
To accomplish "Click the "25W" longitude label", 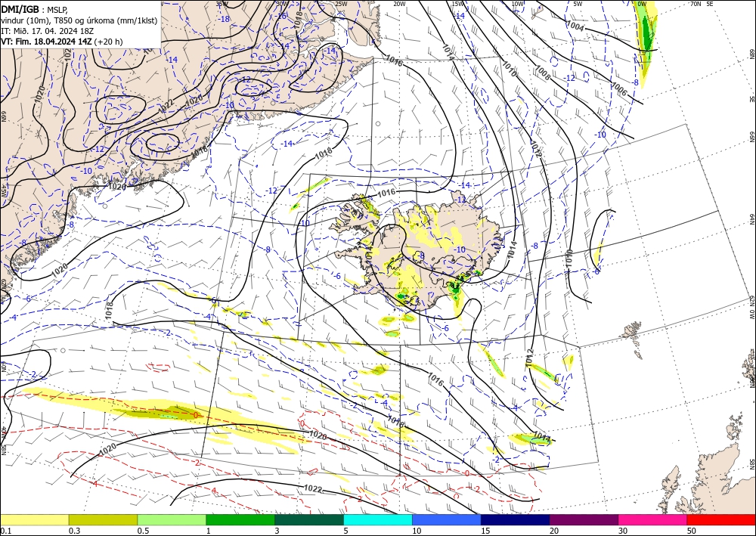I will point(341,4).
